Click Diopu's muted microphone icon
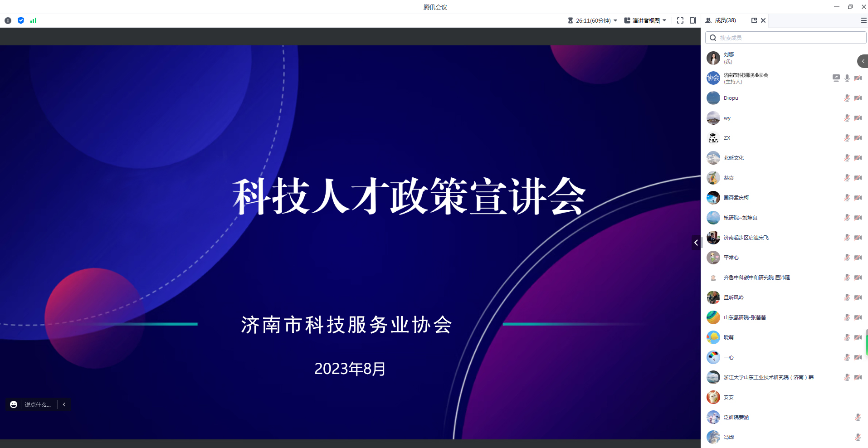Viewport: 868px width, 448px height. pyautogui.click(x=847, y=98)
